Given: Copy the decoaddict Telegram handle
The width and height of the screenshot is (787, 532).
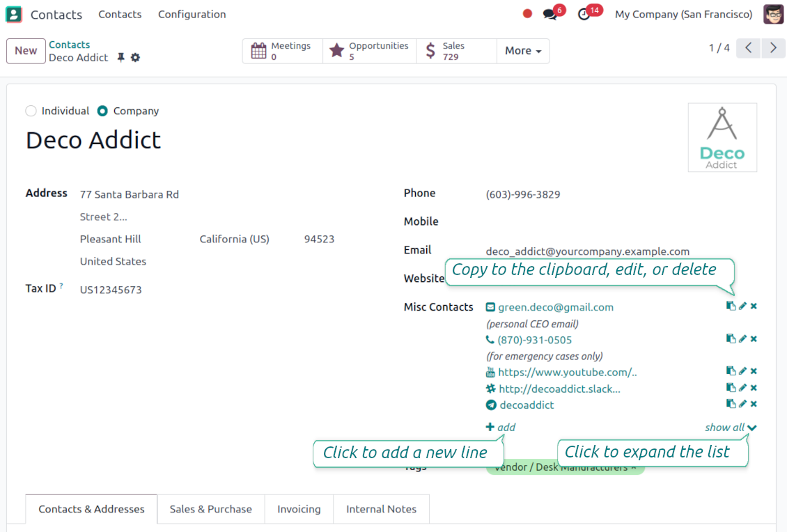Looking at the screenshot, I should point(731,403).
